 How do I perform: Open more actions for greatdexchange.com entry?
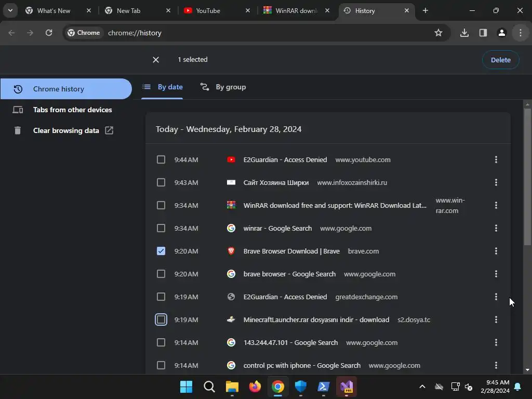click(496, 297)
